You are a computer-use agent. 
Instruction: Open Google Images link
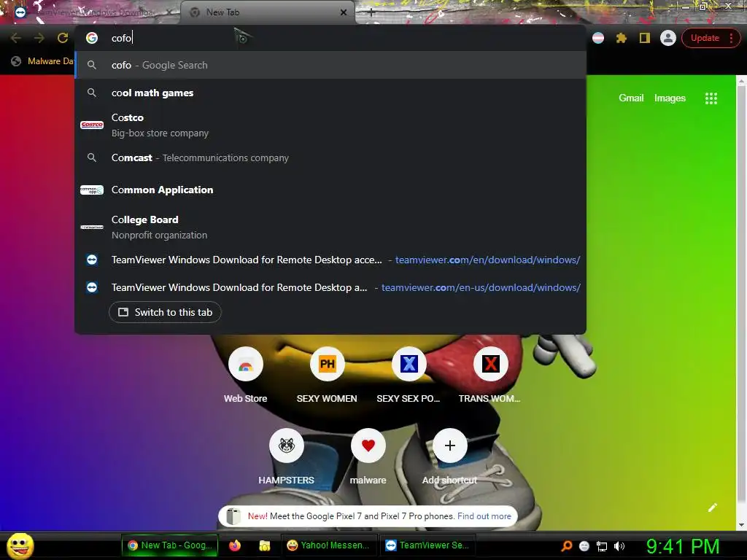[x=670, y=98]
